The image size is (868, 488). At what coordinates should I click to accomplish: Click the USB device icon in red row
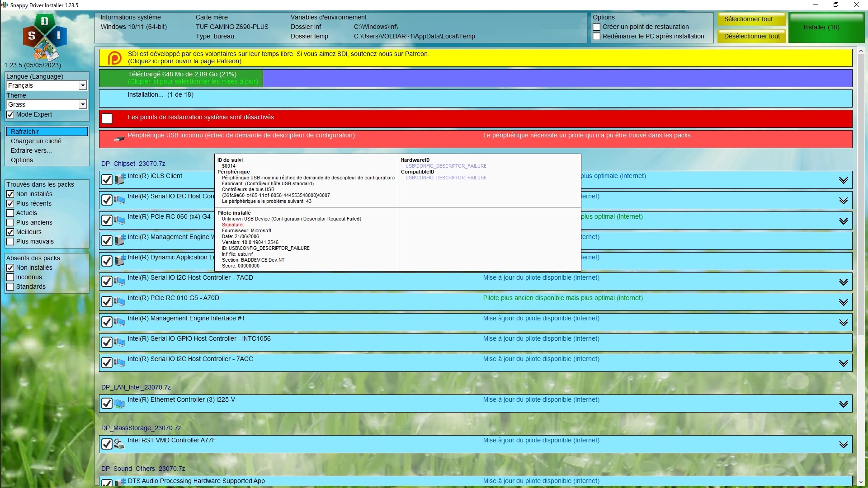(x=119, y=139)
